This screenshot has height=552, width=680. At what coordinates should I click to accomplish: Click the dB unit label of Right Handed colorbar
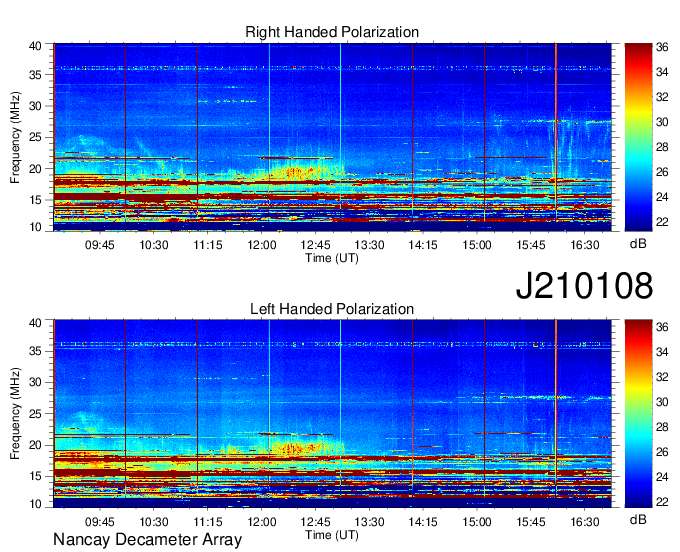point(638,244)
